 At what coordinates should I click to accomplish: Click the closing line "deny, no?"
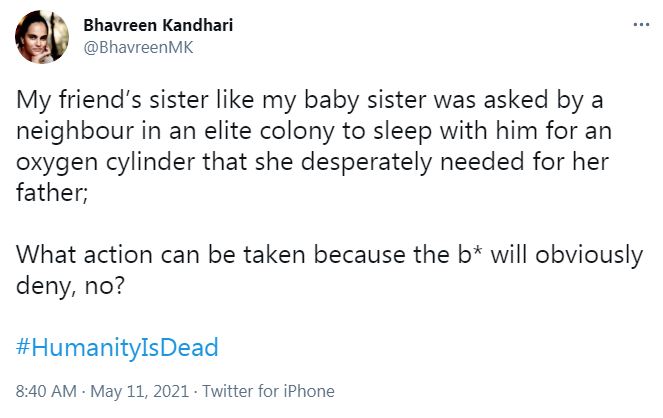coord(71,287)
